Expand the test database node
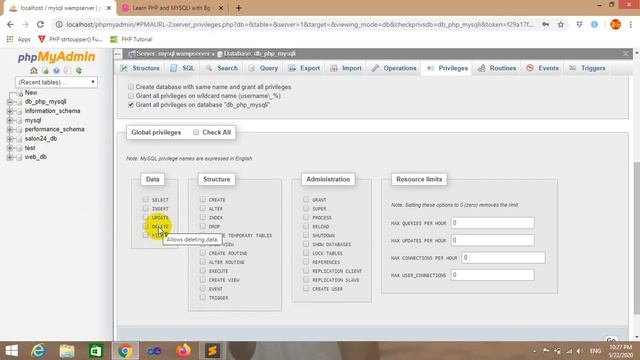The image size is (640, 360). tap(10, 148)
